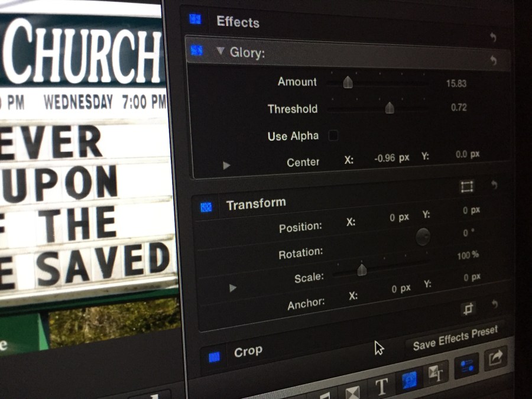Toggle the Crop section blue checkbox
The height and width of the screenshot is (399, 532).
tap(214, 356)
